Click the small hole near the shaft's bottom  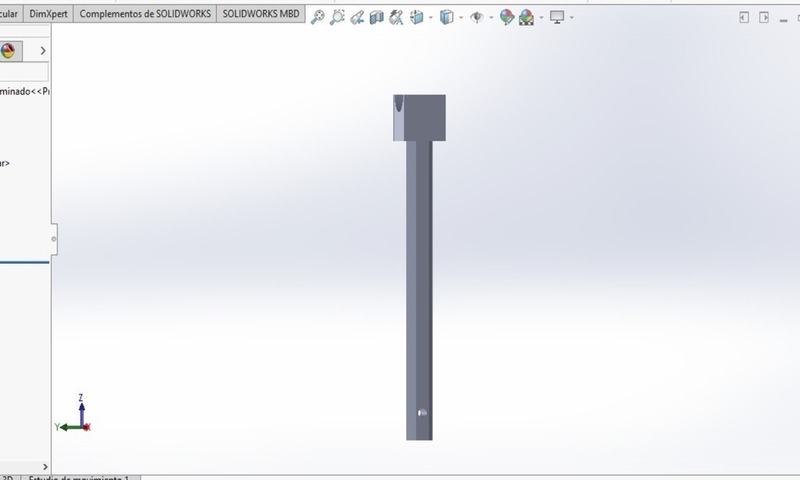click(x=422, y=413)
